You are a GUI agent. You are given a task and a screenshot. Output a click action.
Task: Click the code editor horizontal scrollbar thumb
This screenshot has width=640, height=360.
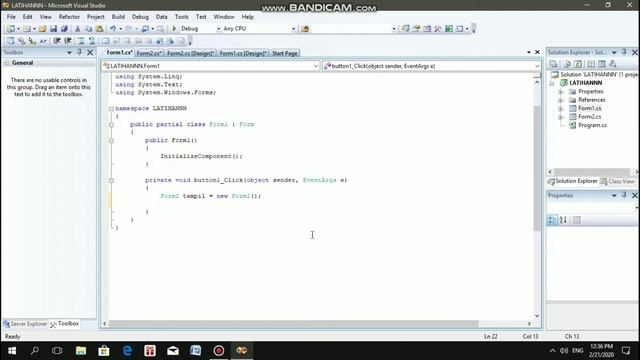pyautogui.click(x=293, y=324)
